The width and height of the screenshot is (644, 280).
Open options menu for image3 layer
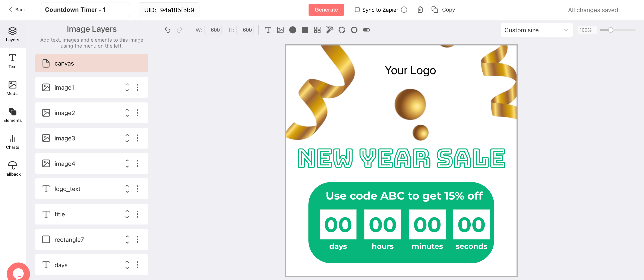point(137,138)
